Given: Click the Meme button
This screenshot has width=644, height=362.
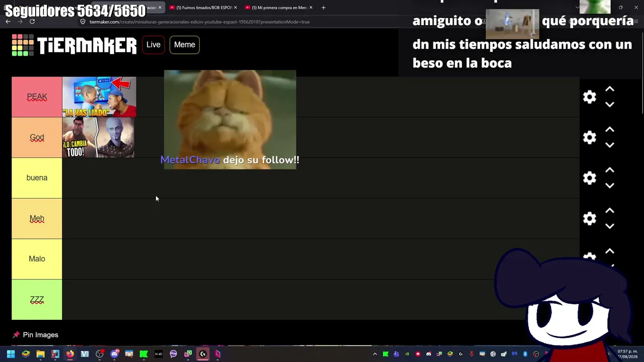Looking at the screenshot, I should pyautogui.click(x=185, y=45).
